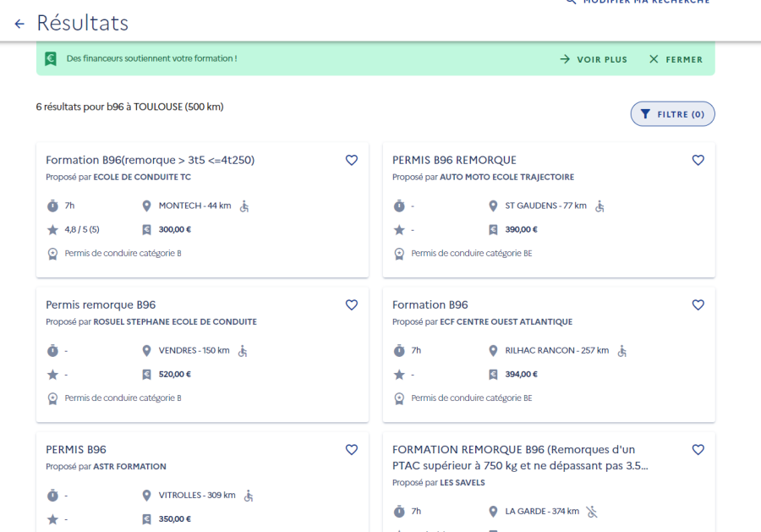This screenshot has height=532, width=761.
Task: Click the accessibility icon for ST GAUDENS
Action: pos(599,206)
